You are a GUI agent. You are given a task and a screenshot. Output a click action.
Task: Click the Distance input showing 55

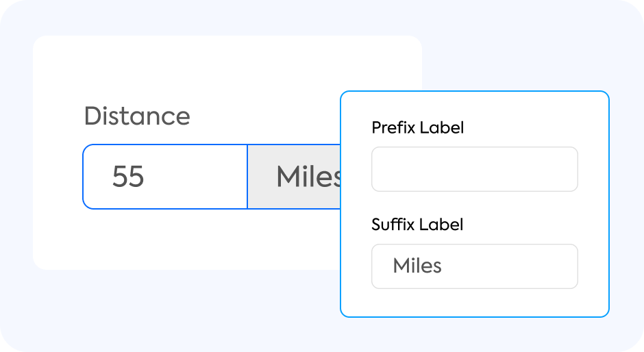[164, 177]
